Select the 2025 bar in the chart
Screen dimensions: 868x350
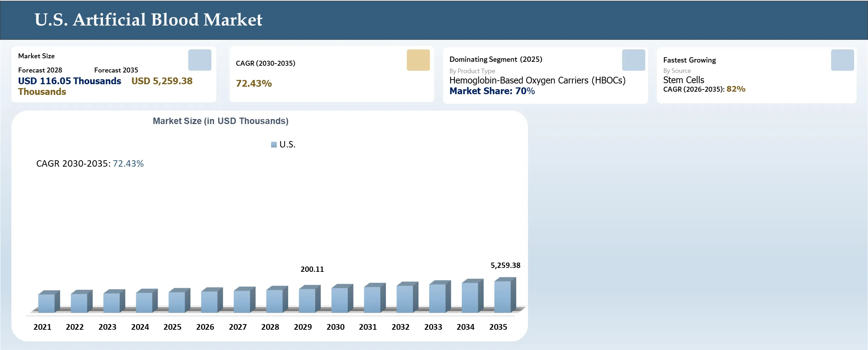(x=179, y=300)
